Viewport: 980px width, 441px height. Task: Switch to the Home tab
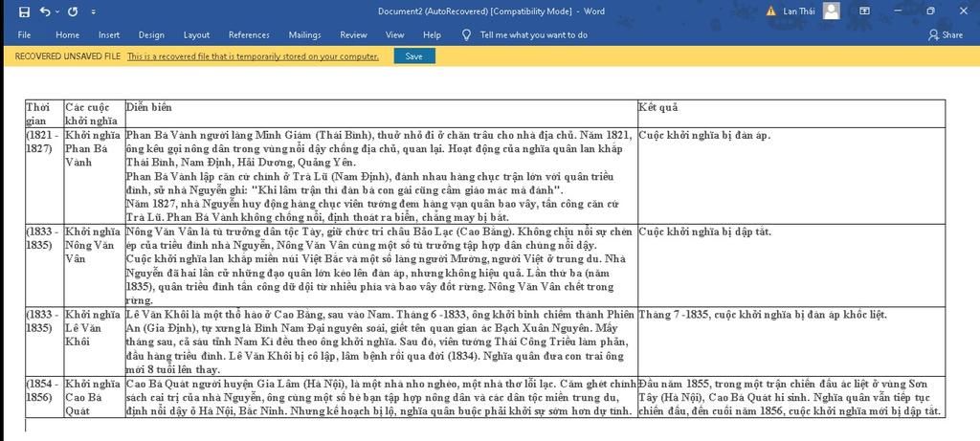[68, 35]
